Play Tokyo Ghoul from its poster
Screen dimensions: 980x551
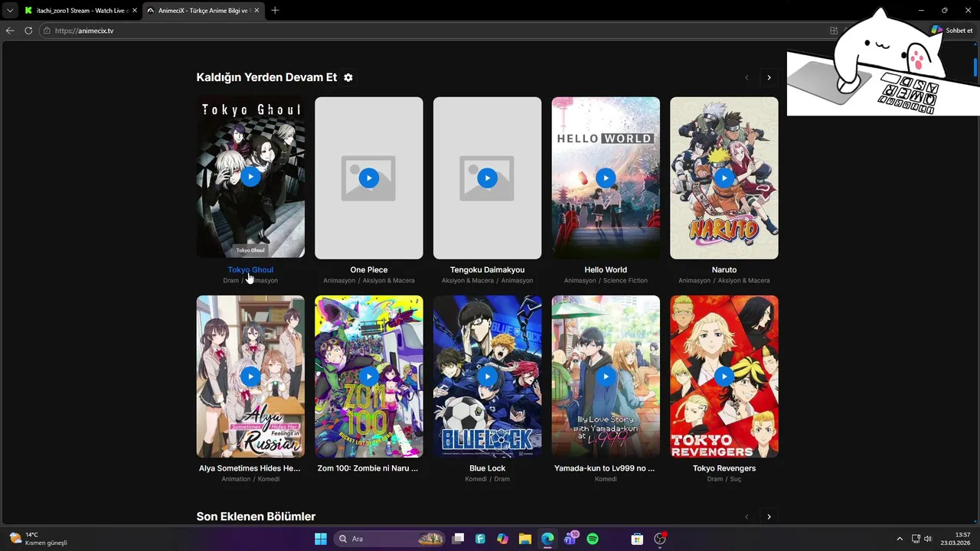[x=250, y=177]
